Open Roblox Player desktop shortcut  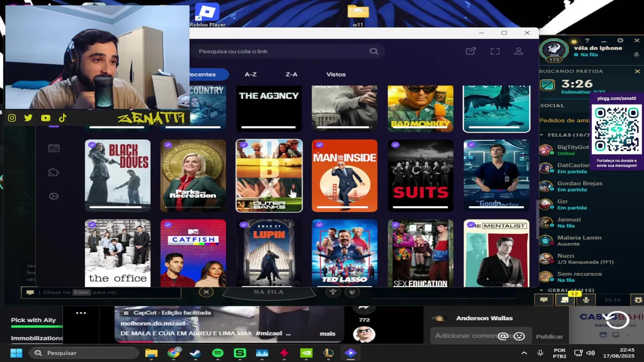pyautogui.click(x=207, y=15)
